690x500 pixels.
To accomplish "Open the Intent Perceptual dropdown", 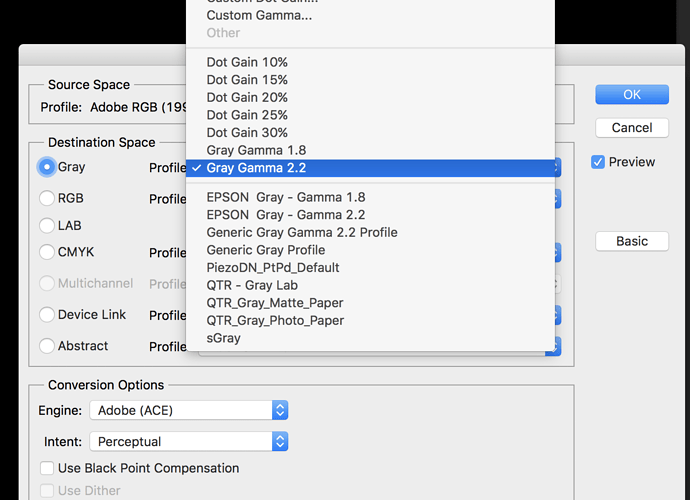I will tap(189, 441).
